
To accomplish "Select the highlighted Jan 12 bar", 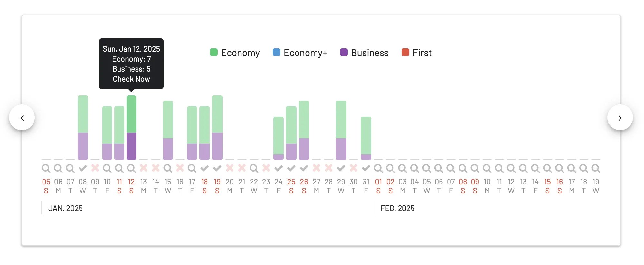I will 131,128.
